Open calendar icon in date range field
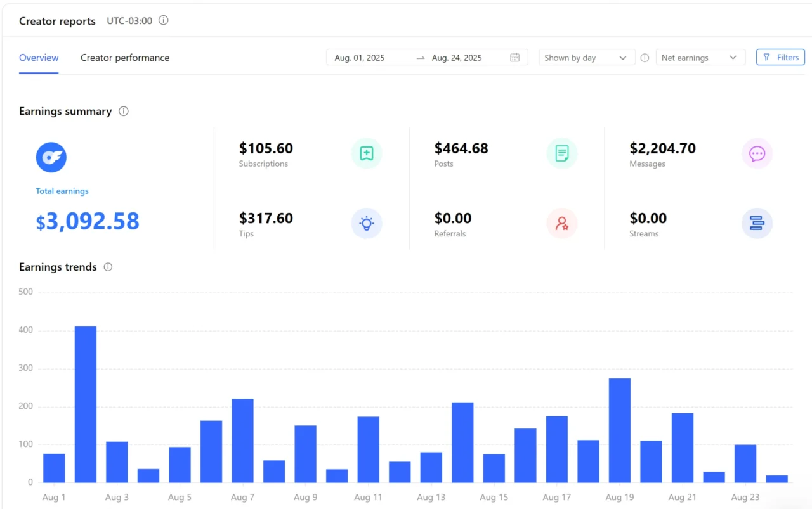This screenshot has height=509, width=812. pyautogui.click(x=514, y=58)
